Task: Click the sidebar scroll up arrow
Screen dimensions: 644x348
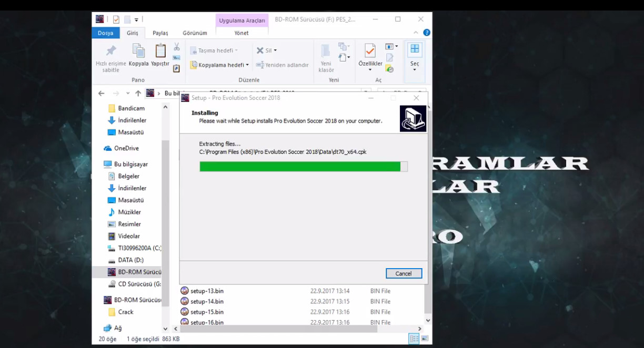Action: [165, 107]
